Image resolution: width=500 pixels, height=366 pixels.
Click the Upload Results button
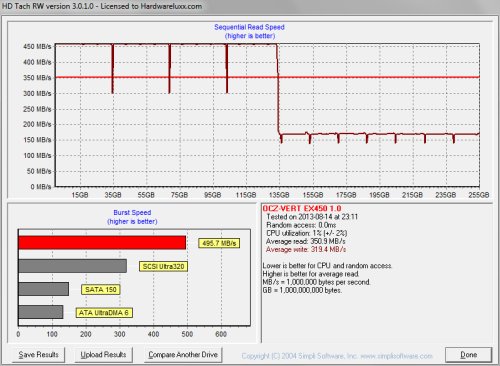pos(103,355)
